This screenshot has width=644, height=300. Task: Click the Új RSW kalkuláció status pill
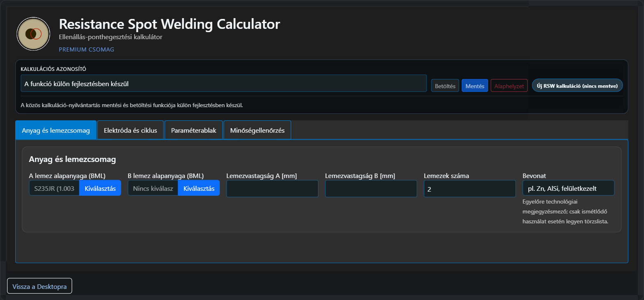coord(577,85)
